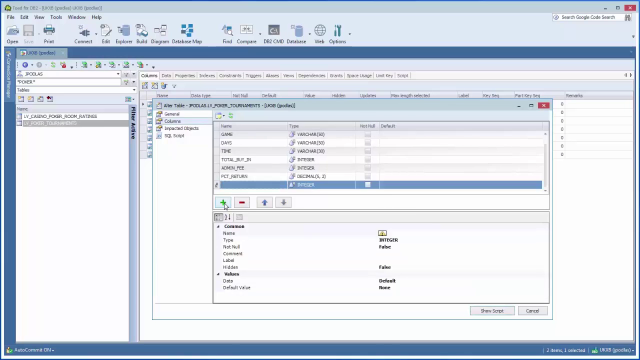Toggle Not Null for the new INTEGER row
The width and height of the screenshot is (640, 360).
coord(368,185)
